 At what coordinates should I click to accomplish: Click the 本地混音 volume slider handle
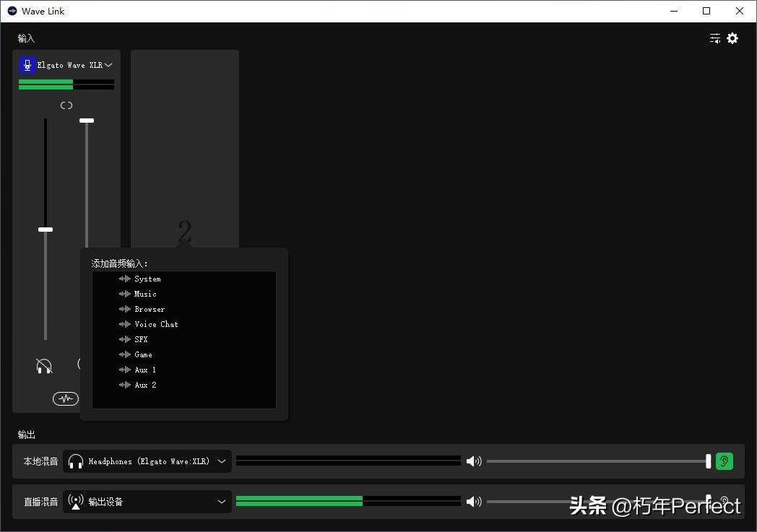pos(708,461)
